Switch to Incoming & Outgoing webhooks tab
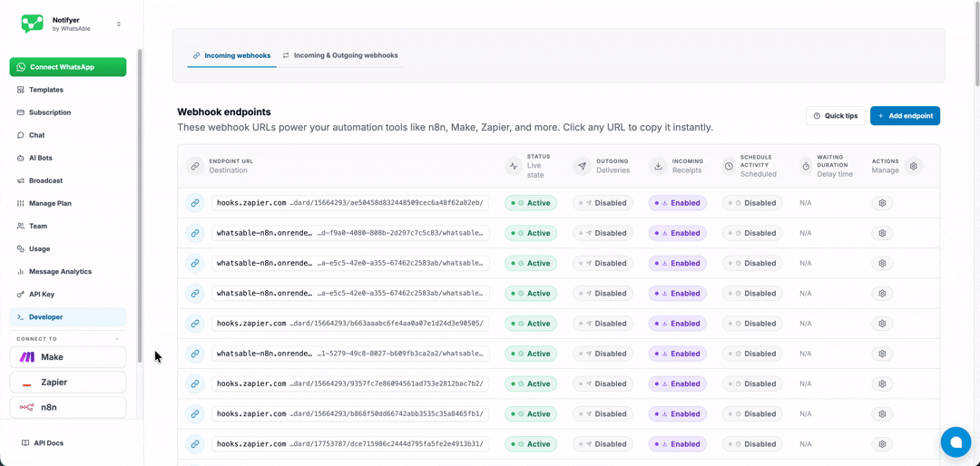Viewport: 980px width, 466px height. pyautogui.click(x=340, y=55)
